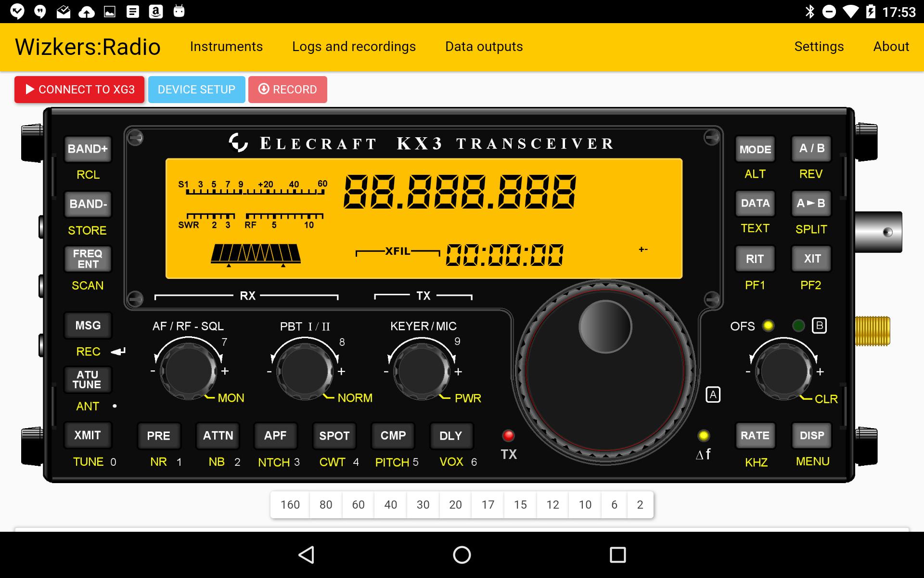Tap the BAND- radio button

tap(88, 204)
